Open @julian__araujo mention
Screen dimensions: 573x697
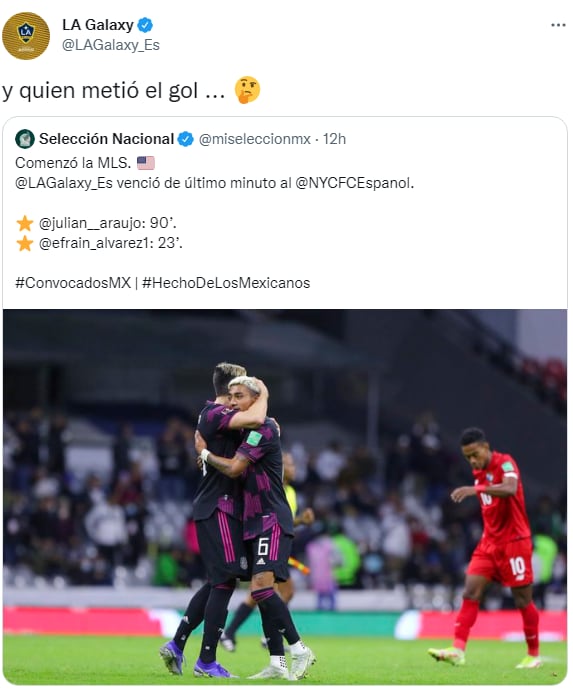90,223
